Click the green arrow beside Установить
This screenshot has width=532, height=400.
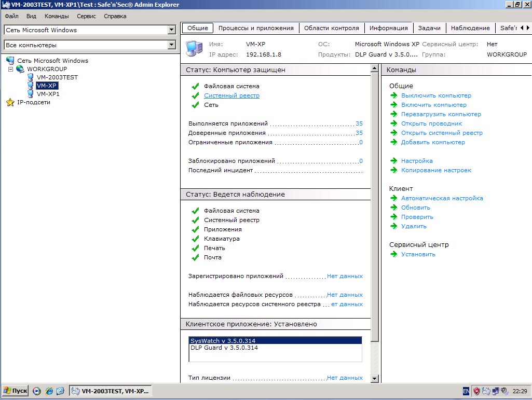click(393, 254)
